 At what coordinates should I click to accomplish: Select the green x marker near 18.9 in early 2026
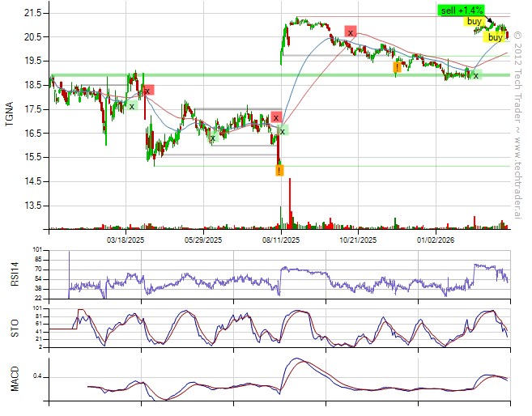coord(476,75)
